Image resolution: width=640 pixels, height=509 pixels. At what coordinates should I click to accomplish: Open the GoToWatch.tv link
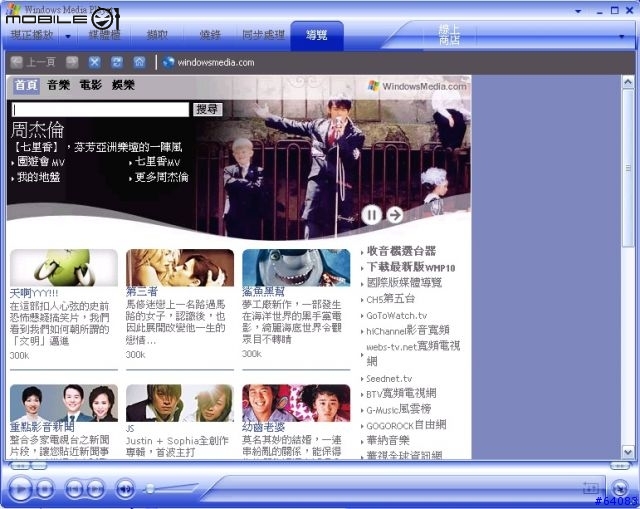397,316
